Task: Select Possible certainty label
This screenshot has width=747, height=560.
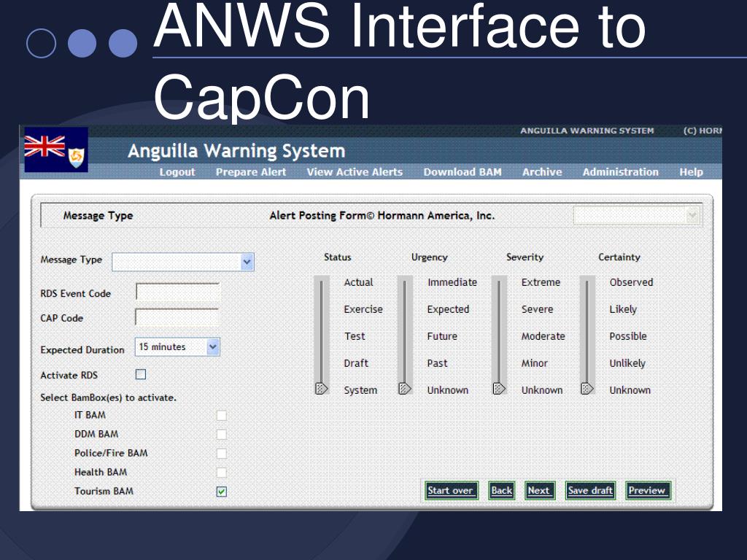Action: 628,336
